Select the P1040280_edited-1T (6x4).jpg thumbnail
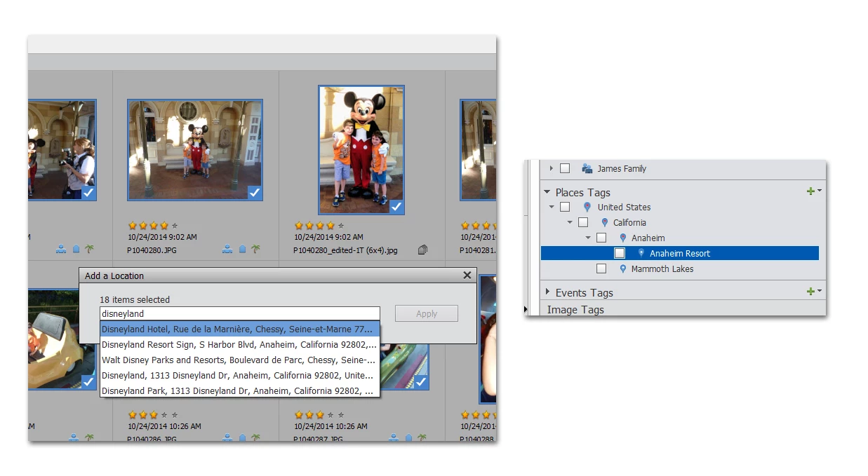Viewport: 868px width, 476px height. (361, 150)
